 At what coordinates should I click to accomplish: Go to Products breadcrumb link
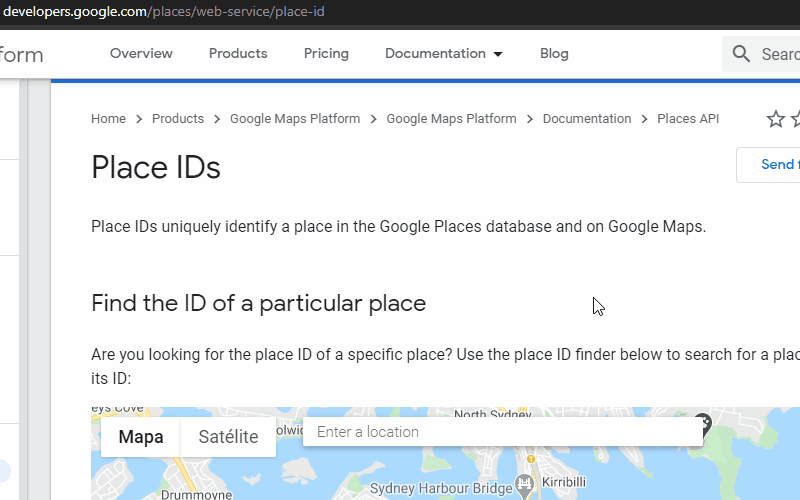(x=178, y=118)
